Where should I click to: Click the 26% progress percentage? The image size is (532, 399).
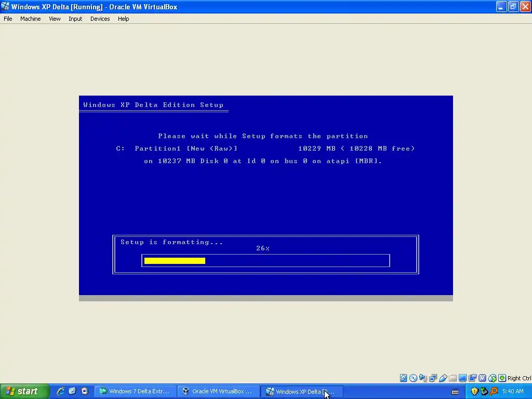coord(263,248)
